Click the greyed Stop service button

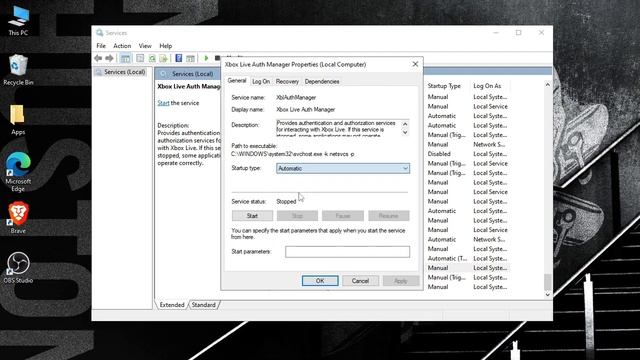point(297,216)
